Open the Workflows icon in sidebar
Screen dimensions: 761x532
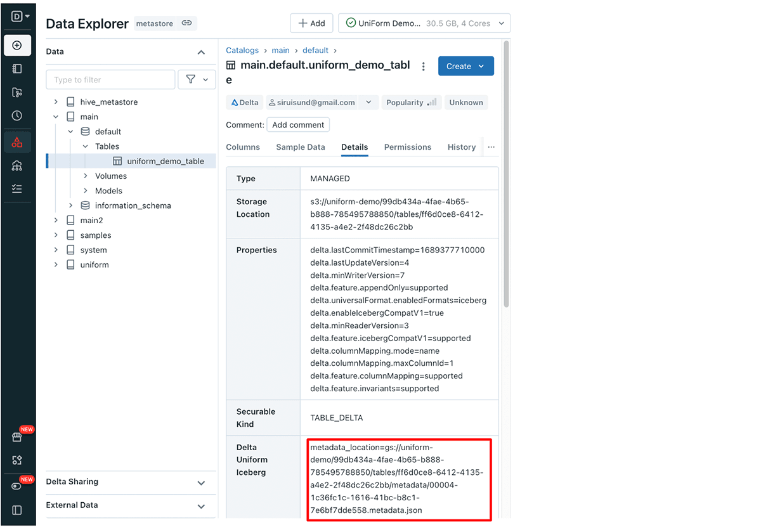17,189
